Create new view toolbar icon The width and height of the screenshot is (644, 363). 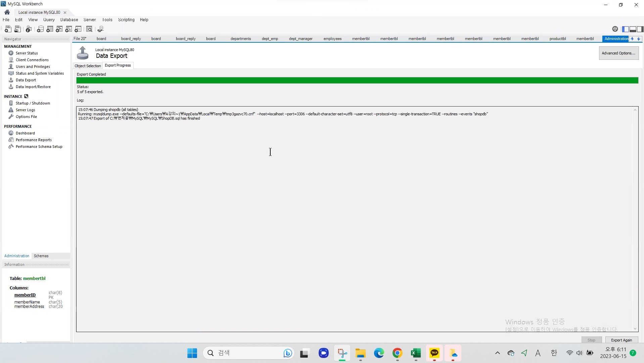[59, 29]
